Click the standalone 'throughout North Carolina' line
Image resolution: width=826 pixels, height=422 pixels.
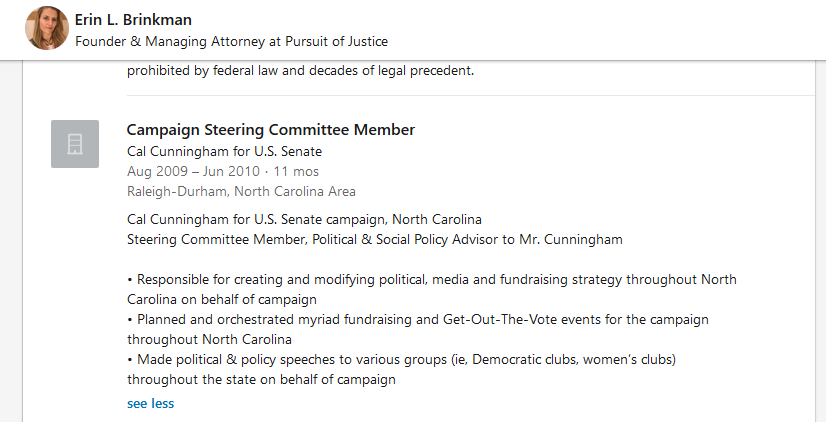click(202, 339)
